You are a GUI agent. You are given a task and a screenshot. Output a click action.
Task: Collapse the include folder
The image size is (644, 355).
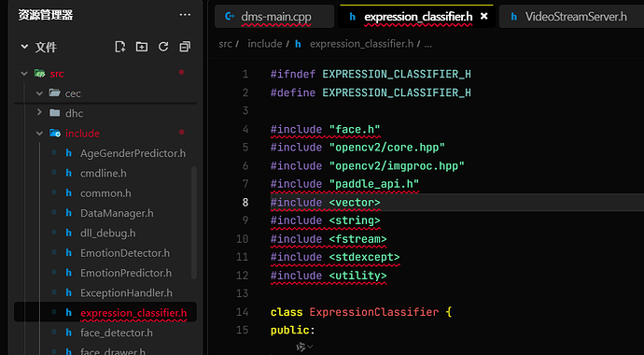39,133
